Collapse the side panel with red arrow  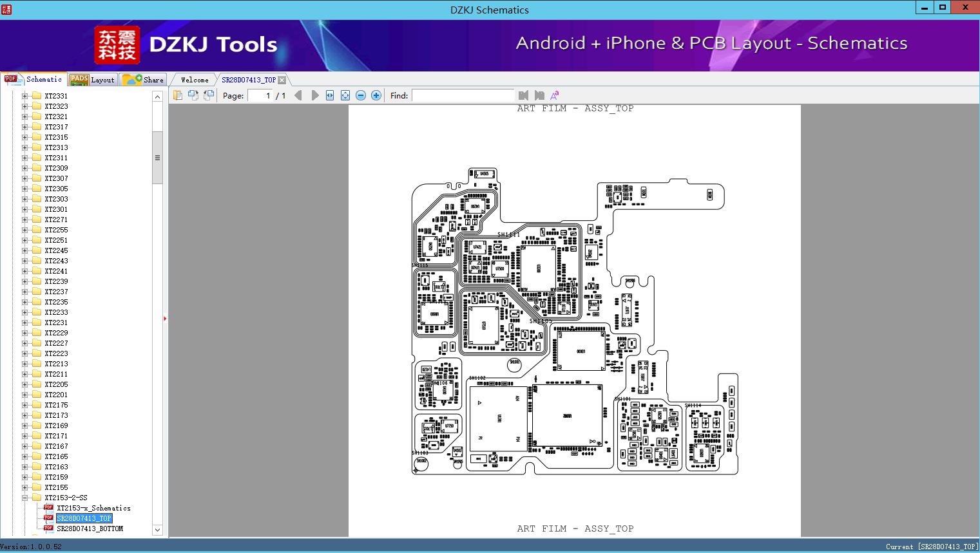(x=166, y=318)
